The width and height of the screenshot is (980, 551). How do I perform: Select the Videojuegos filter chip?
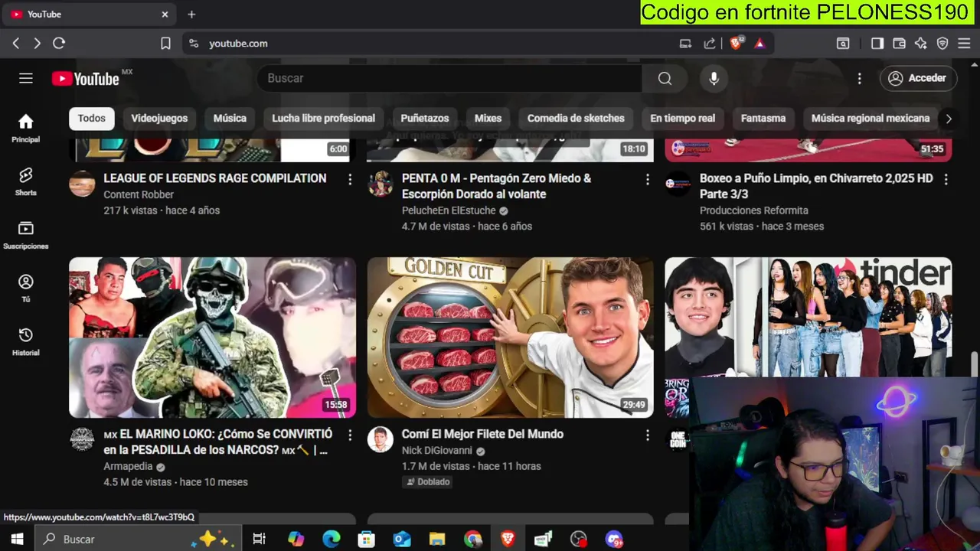pyautogui.click(x=159, y=118)
